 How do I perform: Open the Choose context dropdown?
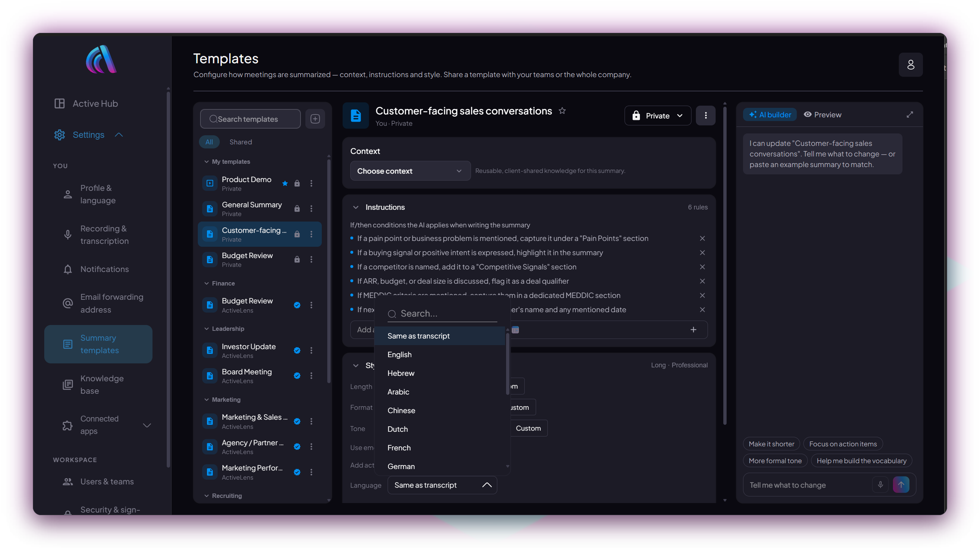tap(410, 171)
